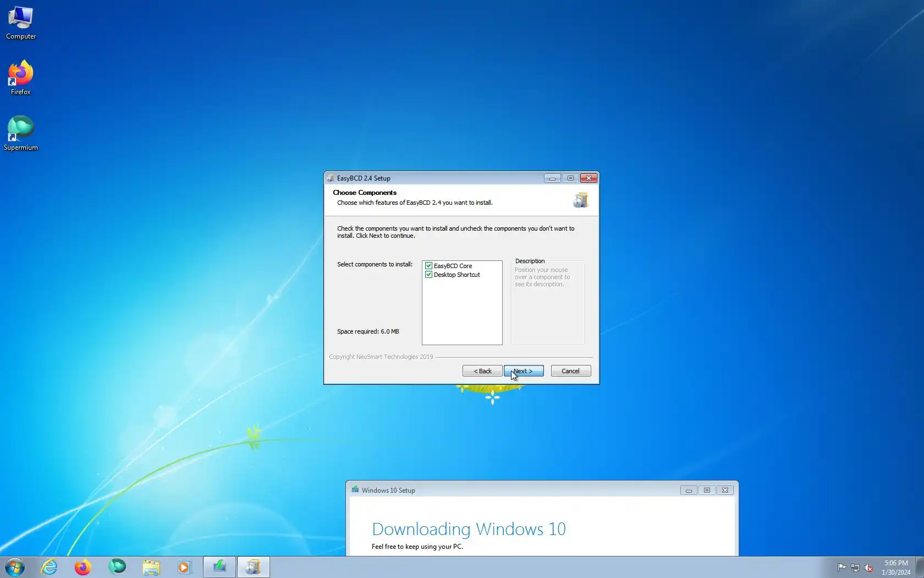Click the Description box hint text
Screen dimensions: 924x578
click(542, 277)
